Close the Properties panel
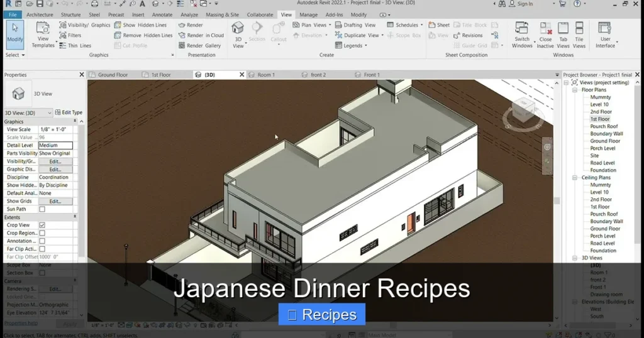This screenshot has height=338, width=644. [81, 75]
